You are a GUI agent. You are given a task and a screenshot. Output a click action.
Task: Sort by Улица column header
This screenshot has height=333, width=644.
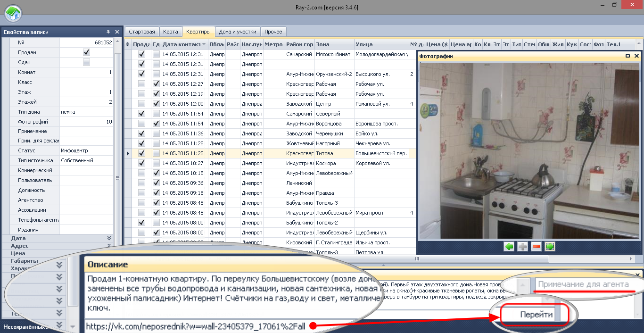(381, 44)
